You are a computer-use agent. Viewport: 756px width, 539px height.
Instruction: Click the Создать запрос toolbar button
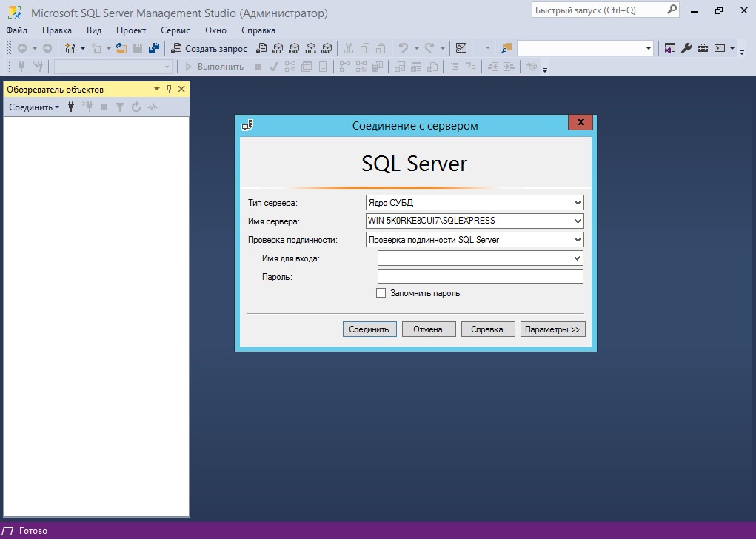(x=210, y=48)
